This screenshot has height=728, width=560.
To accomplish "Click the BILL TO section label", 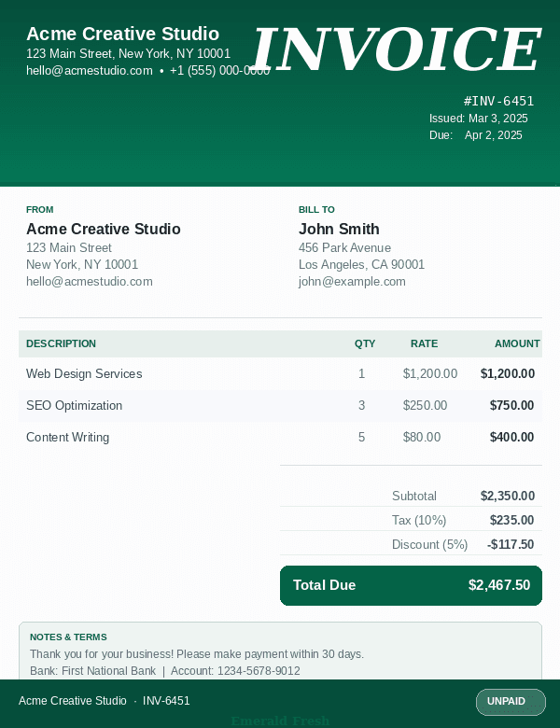I will 316,209.
